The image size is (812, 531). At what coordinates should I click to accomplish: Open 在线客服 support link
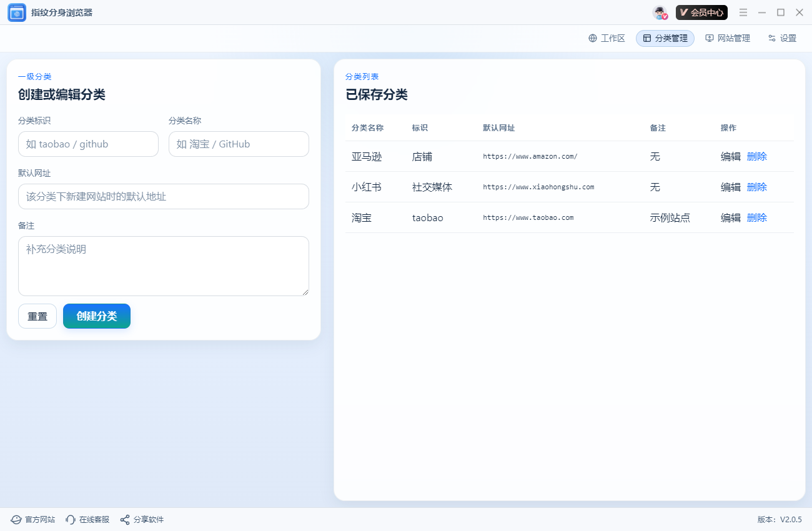point(87,520)
